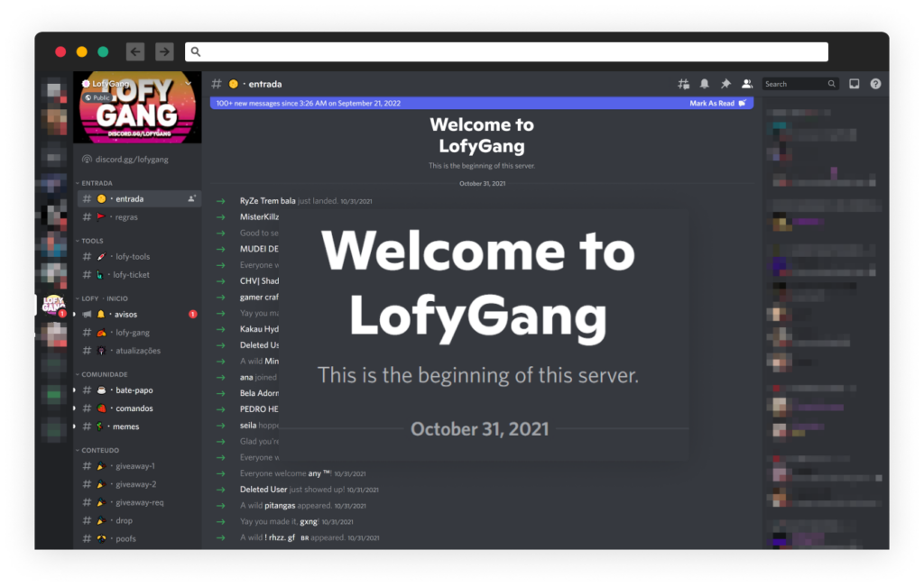This screenshot has height=587, width=924.
Task: Select the entrada channel
Action: pyautogui.click(x=139, y=199)
